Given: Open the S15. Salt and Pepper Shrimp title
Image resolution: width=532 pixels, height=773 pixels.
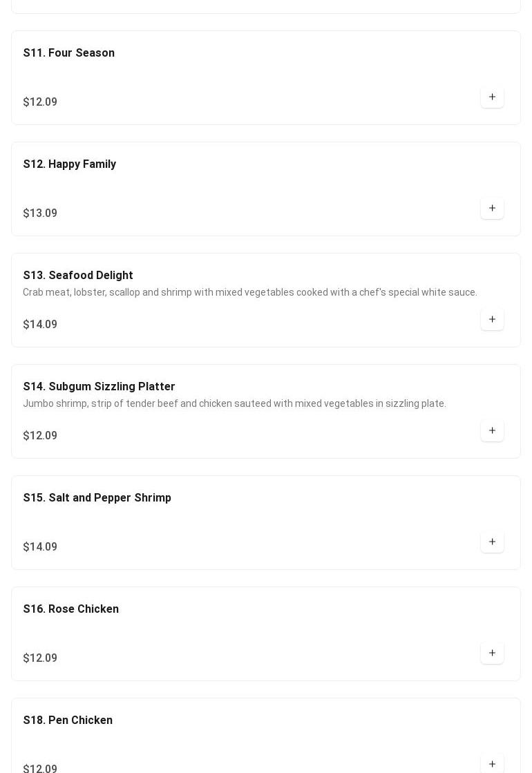Looking at the screenshot, I should (97, 497).
